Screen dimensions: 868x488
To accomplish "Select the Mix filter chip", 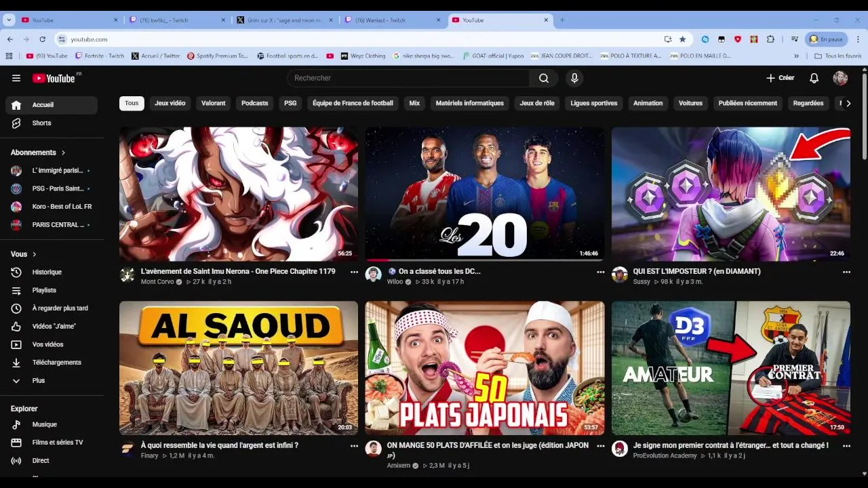I will click(414, 103).
